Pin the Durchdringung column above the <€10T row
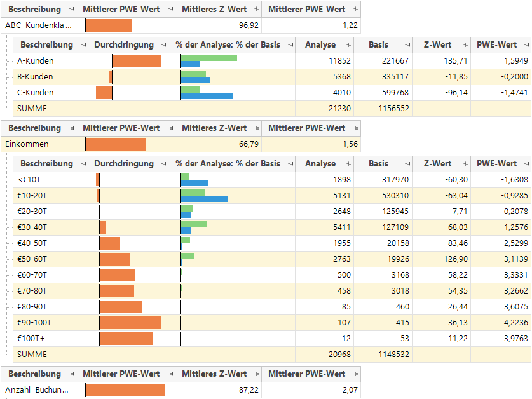532x399 pixels. point(164,164)
